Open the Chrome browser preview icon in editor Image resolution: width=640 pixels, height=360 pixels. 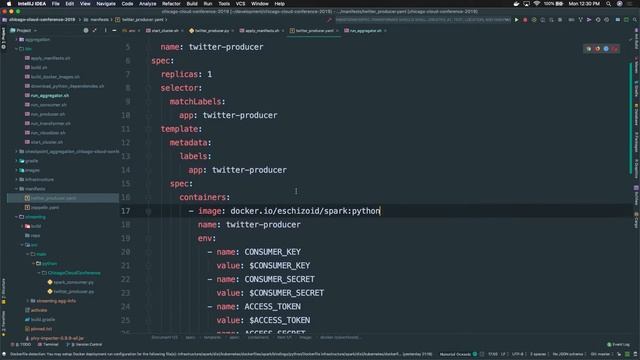[589, 49]
